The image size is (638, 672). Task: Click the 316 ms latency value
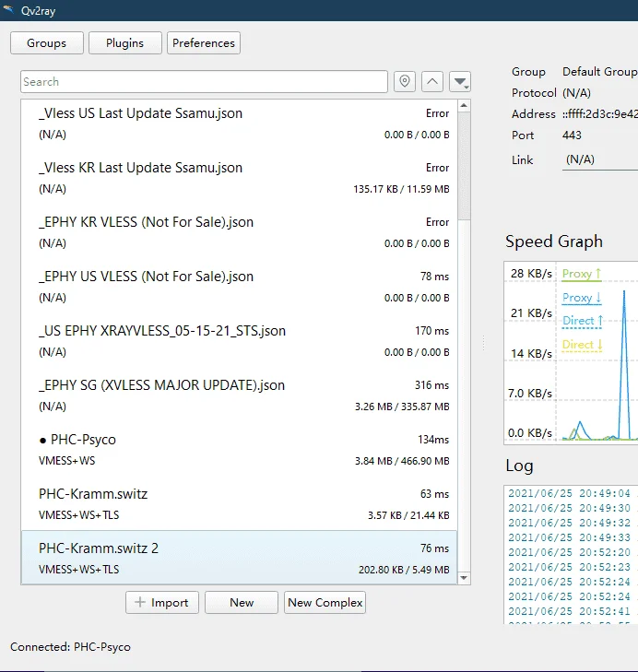(x=431, y=385)
